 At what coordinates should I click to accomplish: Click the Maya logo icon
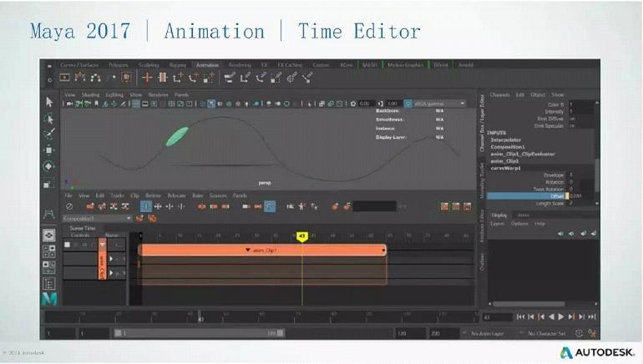pyautogui.click(x=49, y=299)
